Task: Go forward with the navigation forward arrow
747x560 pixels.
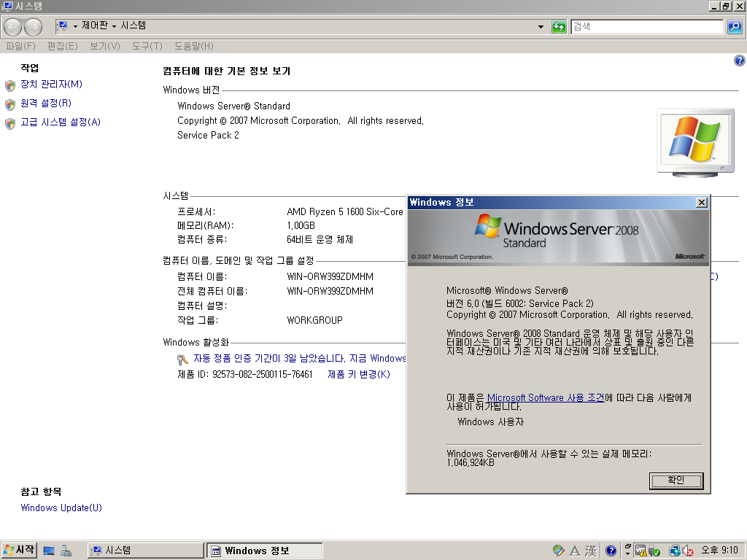Action: 33,27
